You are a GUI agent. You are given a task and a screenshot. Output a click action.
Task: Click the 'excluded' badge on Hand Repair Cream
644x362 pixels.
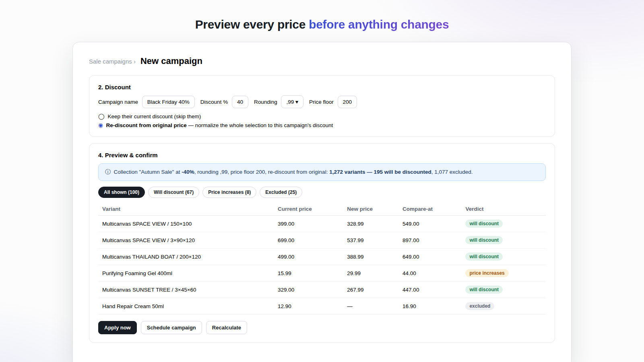[x=480, y=306]
